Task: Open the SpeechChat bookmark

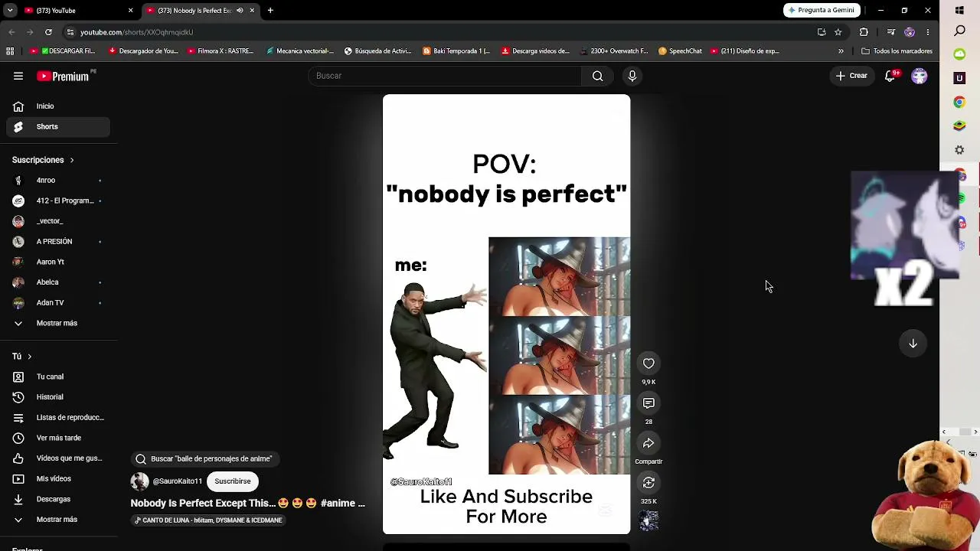Action: 680,51
